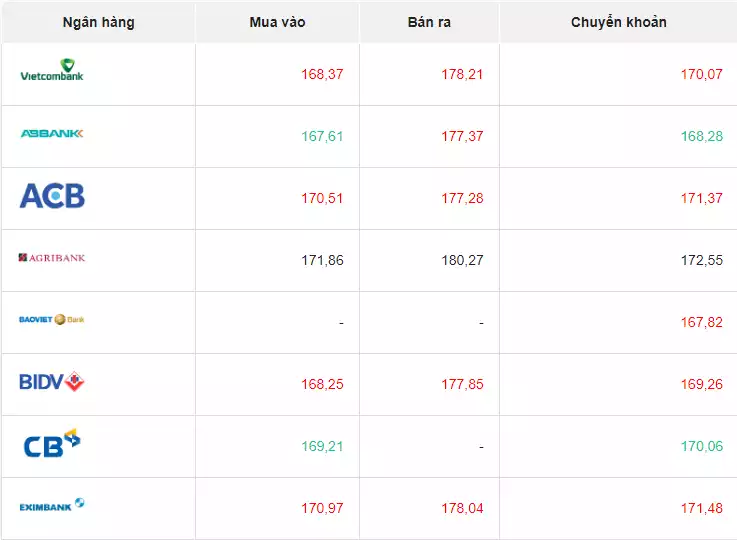Click the Ngân hàng column header
The height and width of the screenshot is (540, 737).
(98, 22)
